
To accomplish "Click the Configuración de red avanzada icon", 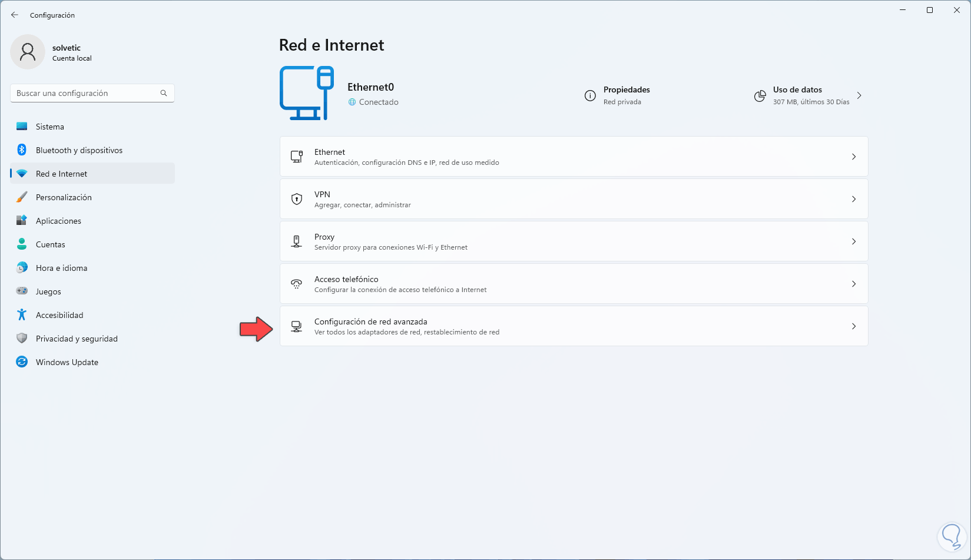I will point(297,326).
